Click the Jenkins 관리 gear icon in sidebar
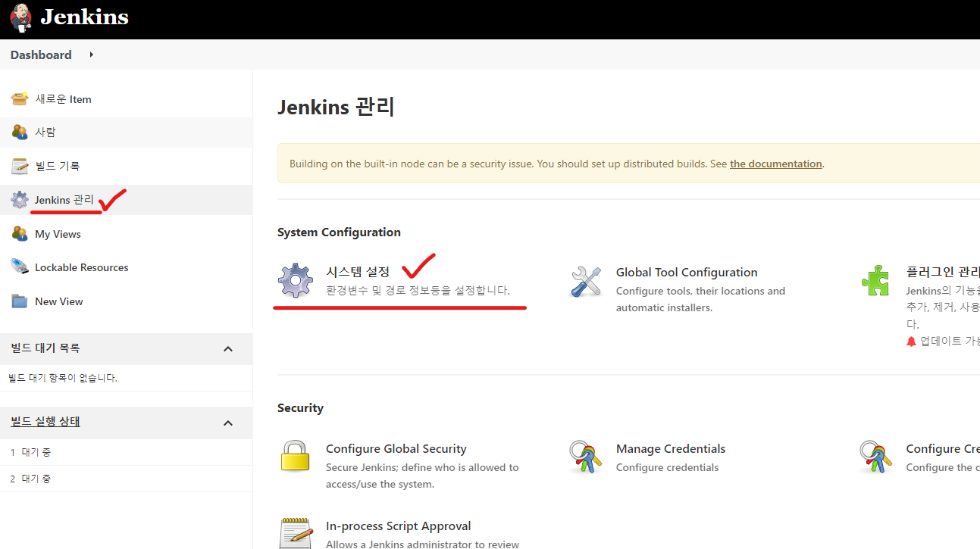The image size is (980, 549). (20, 200)
